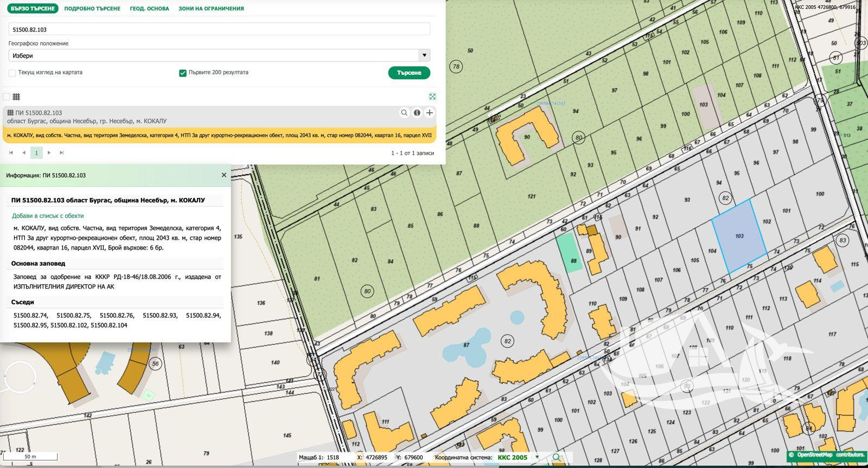The image size is (868, 468).
Task: Click '1 - 1 от 1 записи' record count
Action: coord(412,153)
